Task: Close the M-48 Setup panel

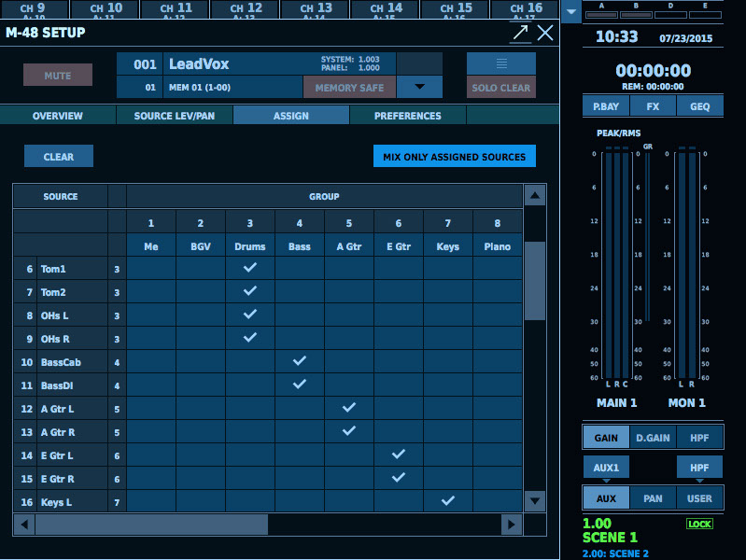Action: pyautogui.click(x=545, y=33)
